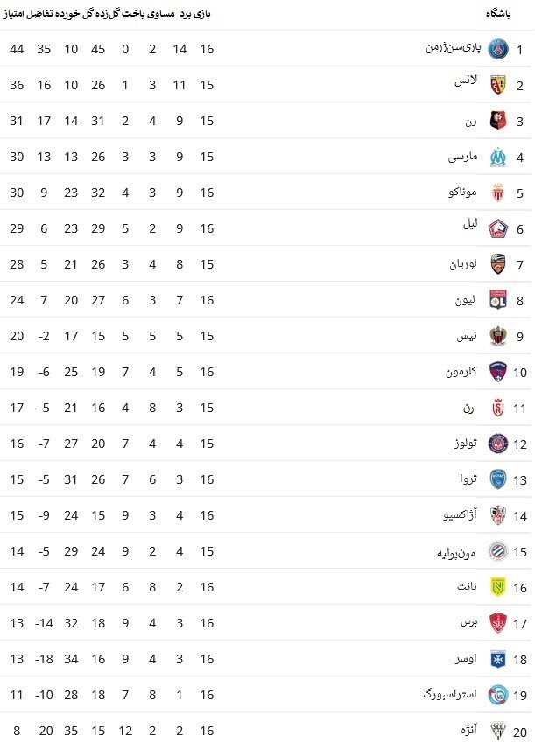Click the Lens club crest
Image resolution: width=535 pixels, height=756 pixels.
click(497, 85)
